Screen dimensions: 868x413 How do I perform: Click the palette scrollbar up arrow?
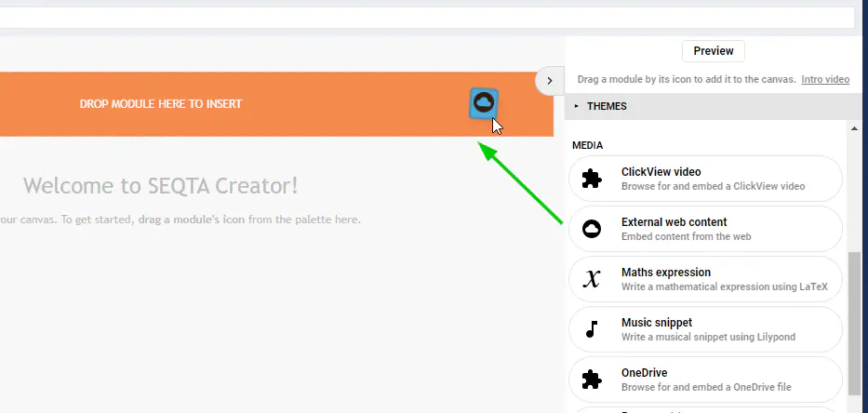click(x=854, y=128)
